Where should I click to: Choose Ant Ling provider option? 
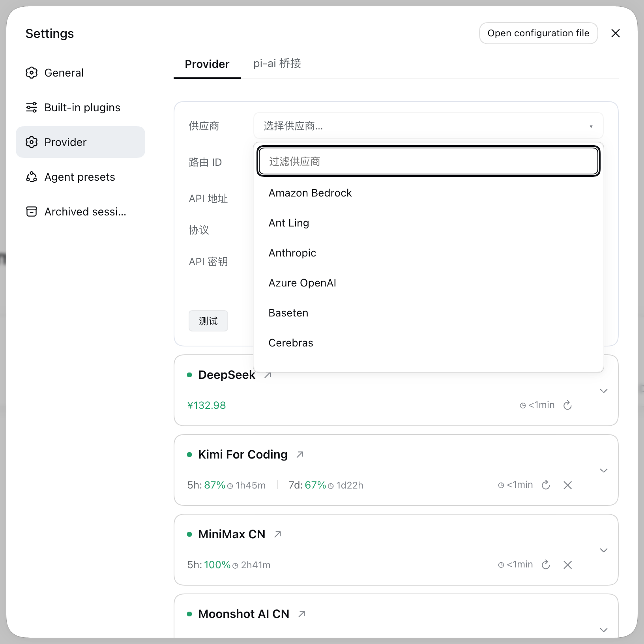428,223
